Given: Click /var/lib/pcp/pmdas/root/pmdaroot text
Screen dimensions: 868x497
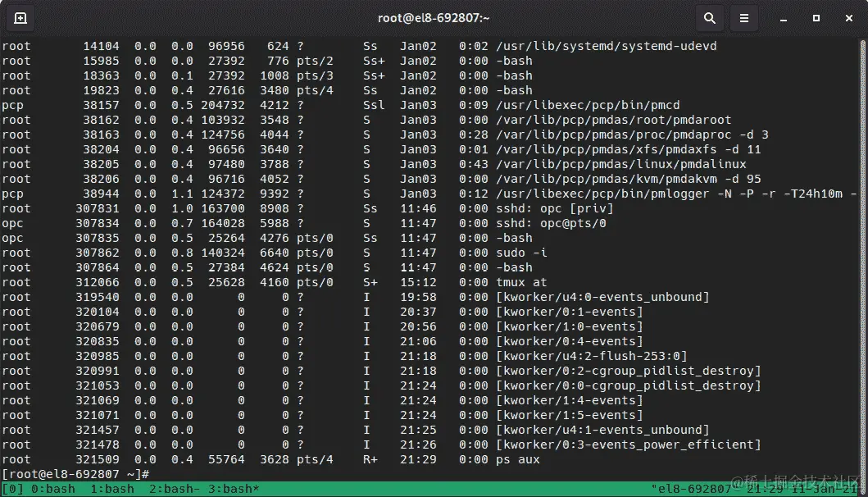Looking at the screenshot, I should click(613, 120).
